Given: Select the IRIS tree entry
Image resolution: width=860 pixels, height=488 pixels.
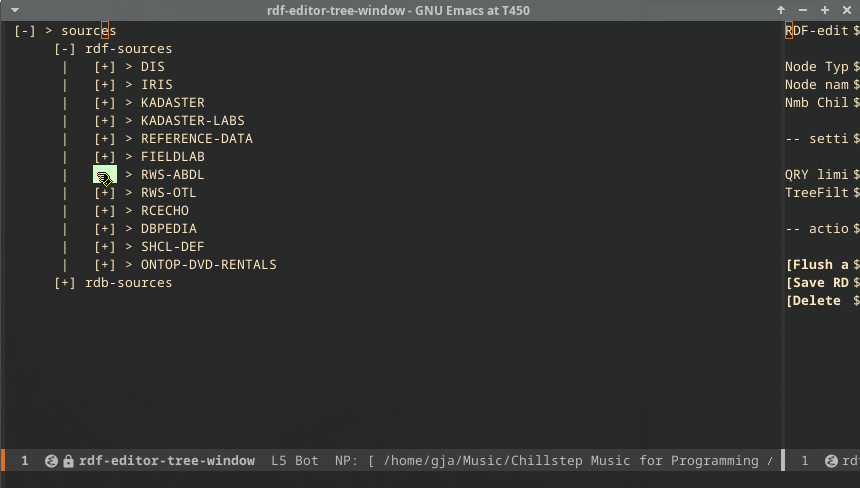Looking at the screenshot, I should (156, 85).
